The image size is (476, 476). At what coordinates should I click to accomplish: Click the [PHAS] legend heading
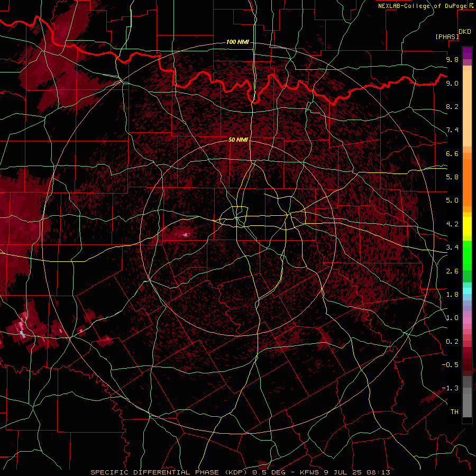point(447,36)
